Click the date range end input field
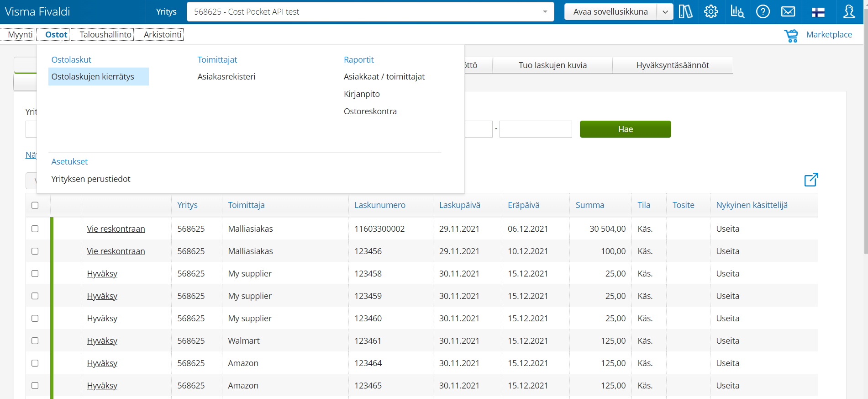The height and width of the screenshot is (399, 868). pyautogui.click(x=536, y=129)
